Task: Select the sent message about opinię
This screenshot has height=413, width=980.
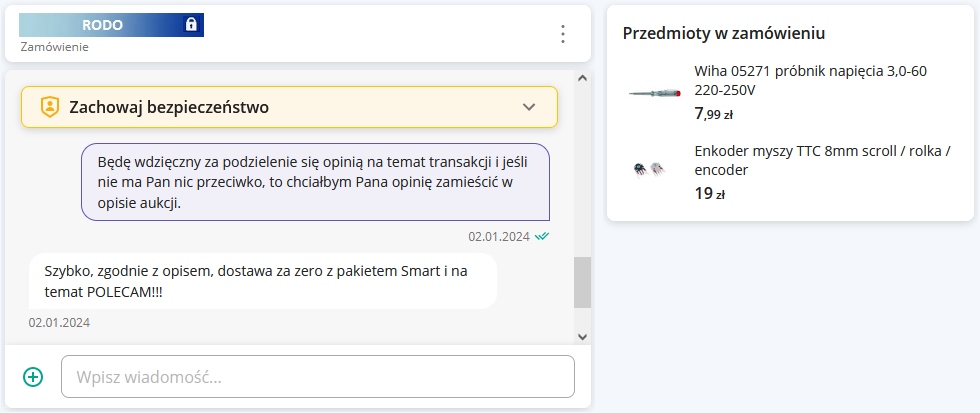Action: tap(315, 181)
